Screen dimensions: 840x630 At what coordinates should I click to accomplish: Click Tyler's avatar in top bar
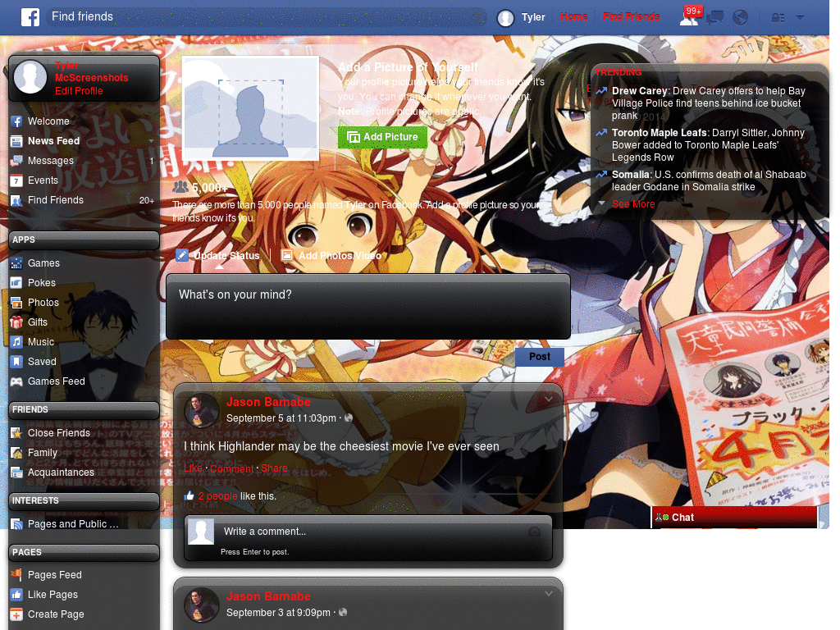[x=505, y=18]
